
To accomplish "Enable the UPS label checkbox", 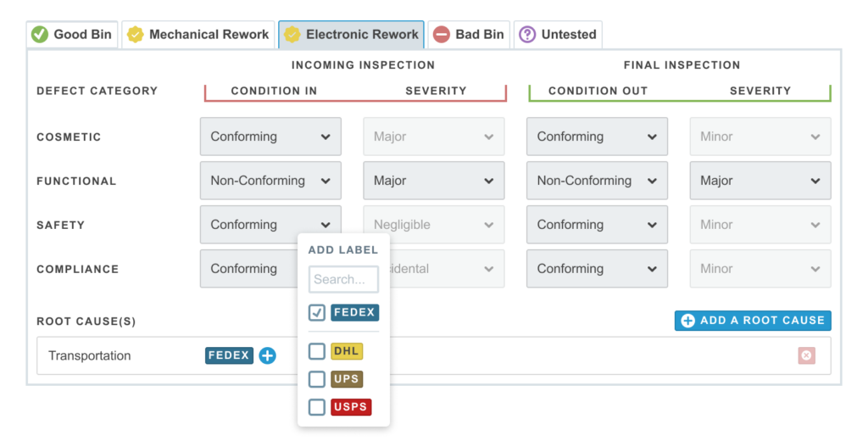I will tap(317, 379).
